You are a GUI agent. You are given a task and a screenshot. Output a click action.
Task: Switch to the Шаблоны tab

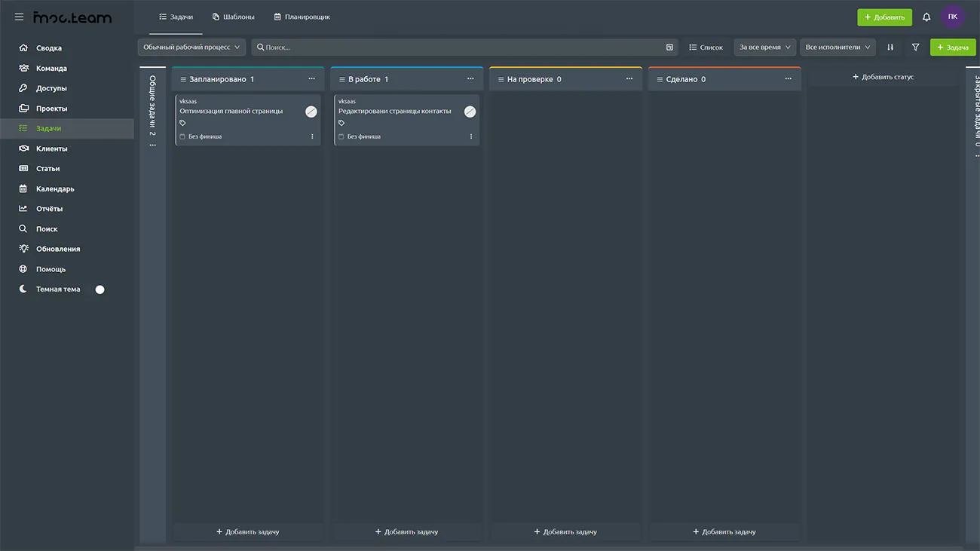(x=234, y=17)
